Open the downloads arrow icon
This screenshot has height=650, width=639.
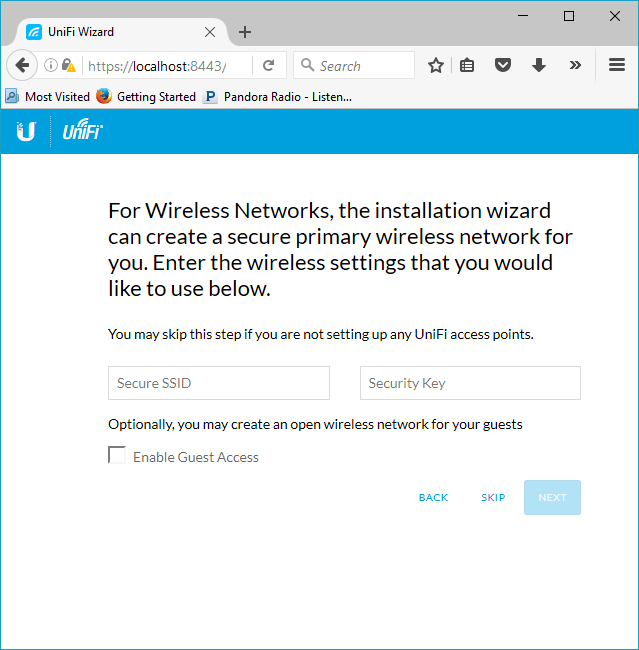539,66
